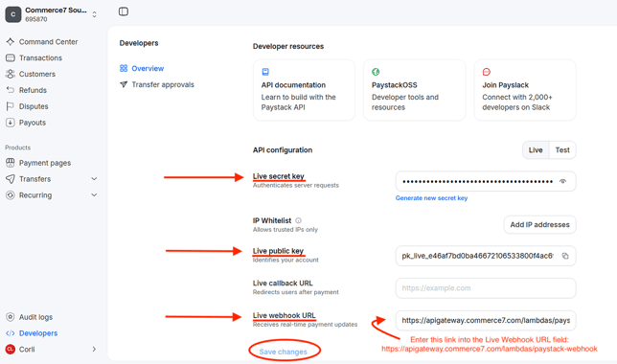Go to Refunds in the sidebar
Viewport: 617px width, 364px height.
coord(33,90)
